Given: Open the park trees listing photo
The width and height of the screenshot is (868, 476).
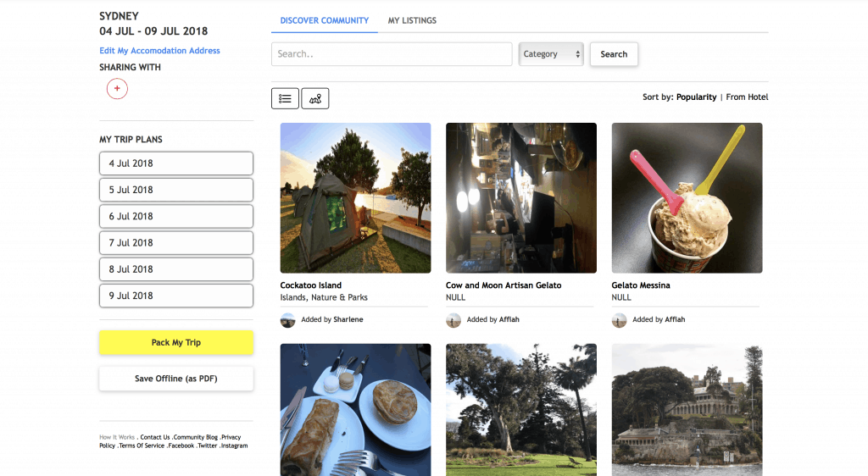Looking at the screenshot, I should click(x=521, y=410).
